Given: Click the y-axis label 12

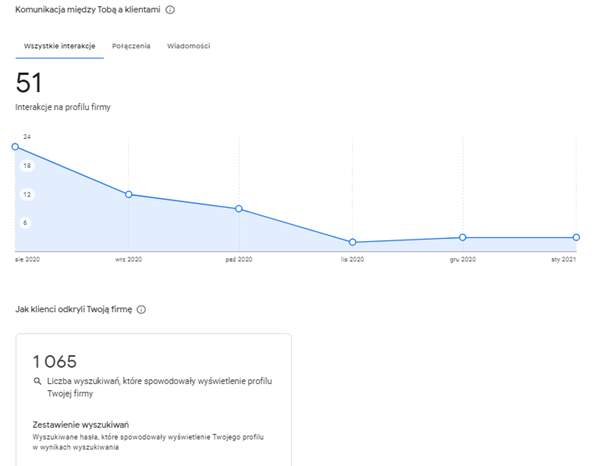Looking at the screenshot, I should coord(28,194).
